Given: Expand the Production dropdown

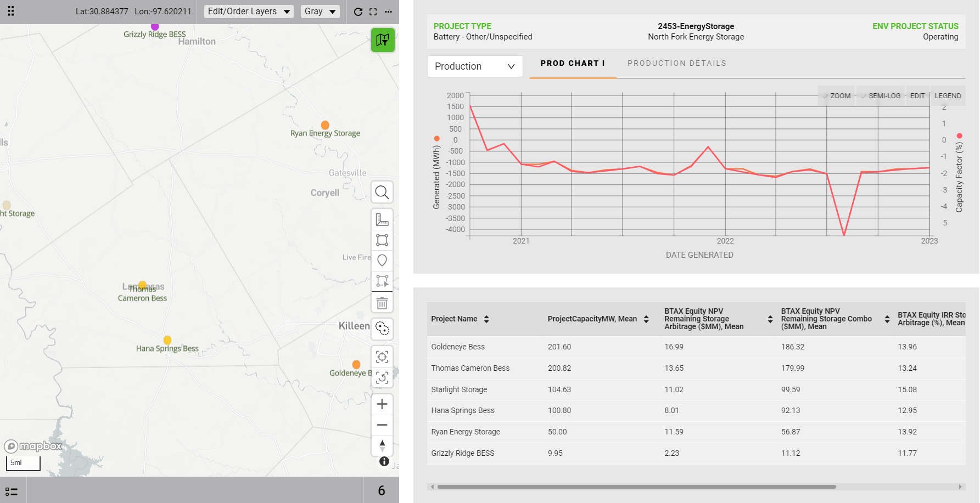Looking at the screenshot, I should point(474,66).
